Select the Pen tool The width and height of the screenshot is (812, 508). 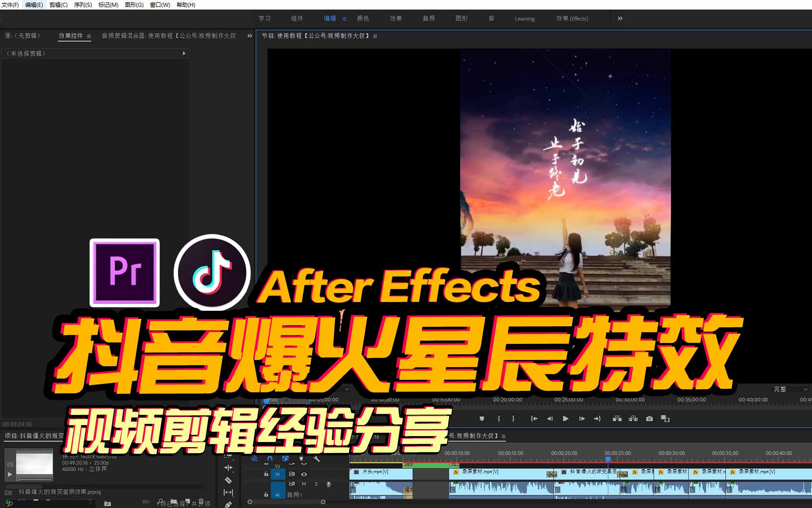click(228, 504)
